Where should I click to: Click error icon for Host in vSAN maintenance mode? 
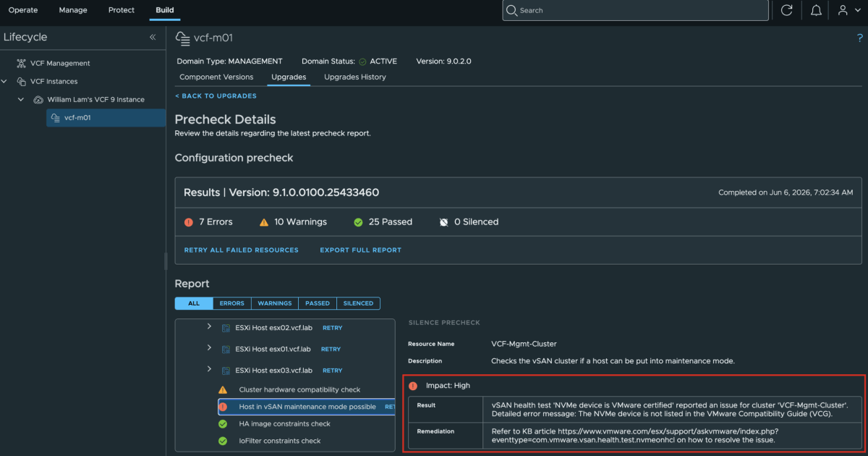223,407
